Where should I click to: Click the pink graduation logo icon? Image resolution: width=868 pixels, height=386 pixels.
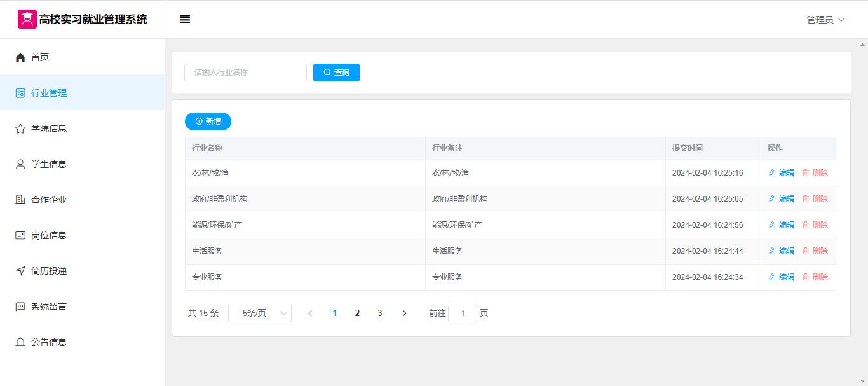[x=27, y=19]
